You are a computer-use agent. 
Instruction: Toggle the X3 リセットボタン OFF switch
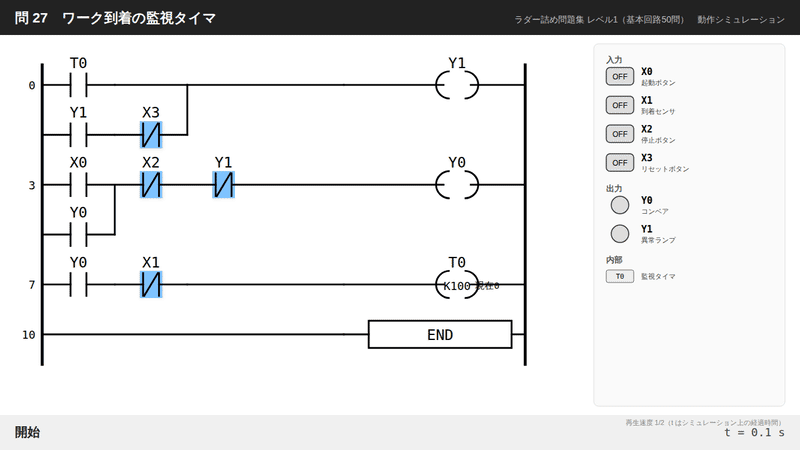619,163
